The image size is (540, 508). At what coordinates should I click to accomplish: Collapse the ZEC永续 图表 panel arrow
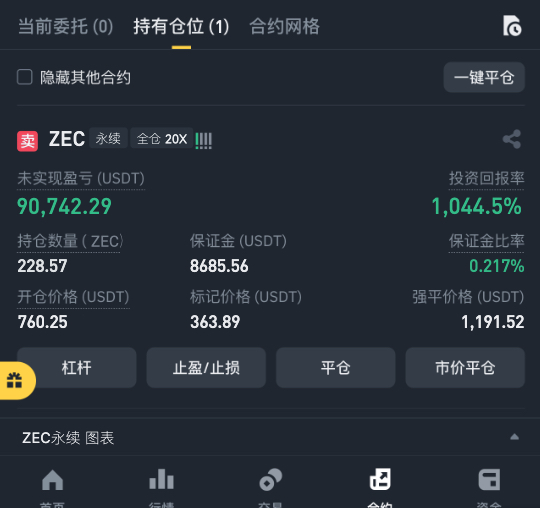[x=515, y=437]
